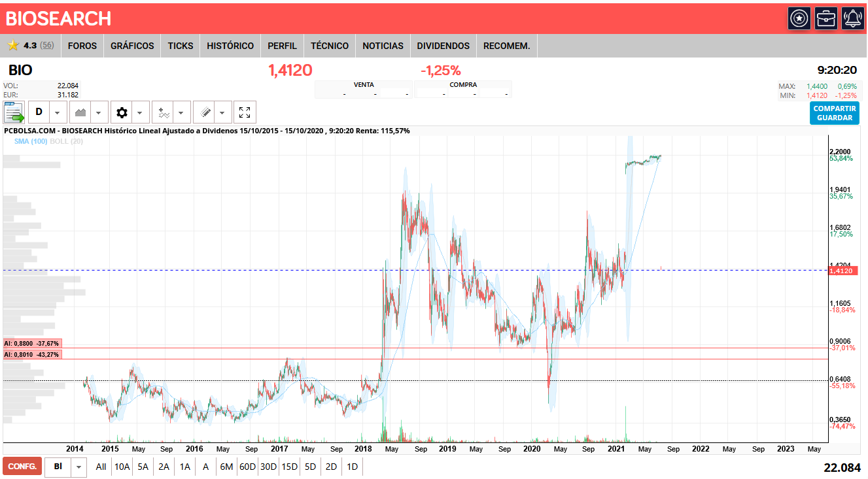868x479 pixels.
Task: Open the portfolio briefcase icon
Action: click(826, 18)
